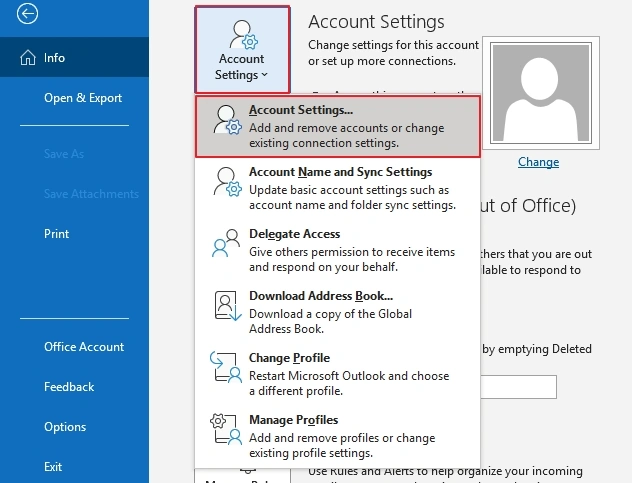The width and height of the screenshot is (632, 483).
Task: Choose Account Name and Sync Settings
Action: pos(338,188)
